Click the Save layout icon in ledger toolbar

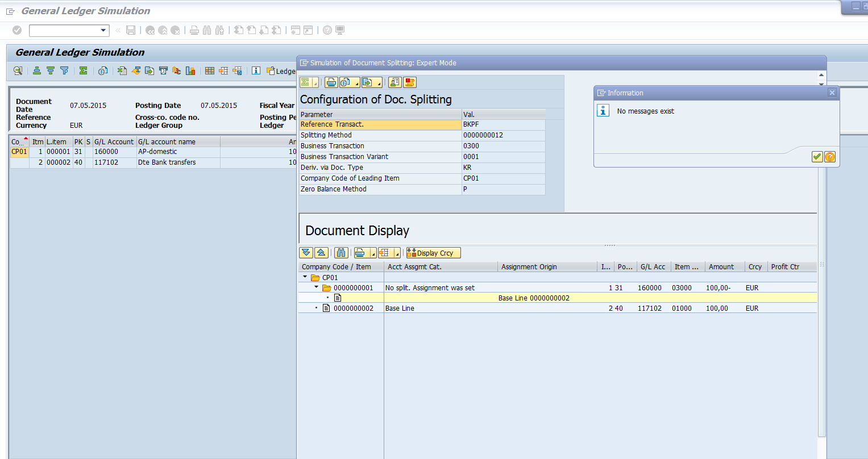(237, 71)
